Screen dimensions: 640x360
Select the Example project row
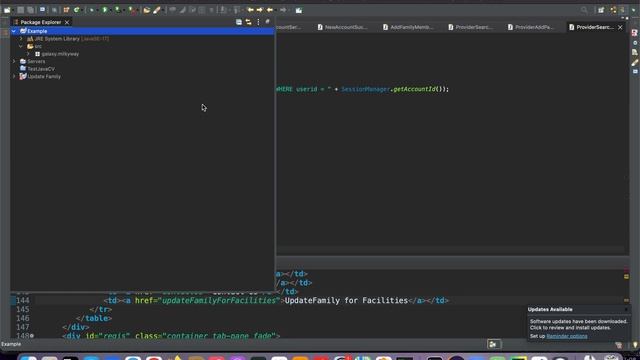(142, 31)
